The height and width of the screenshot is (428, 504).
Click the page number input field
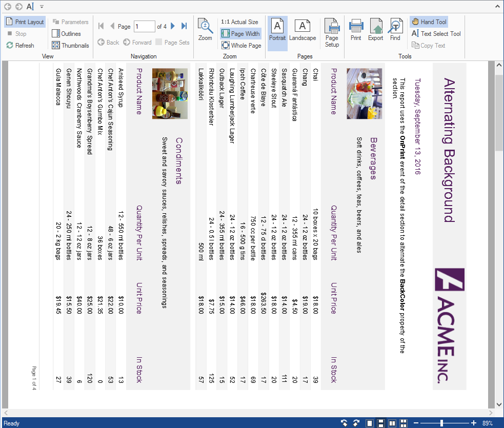coord(145,27)
